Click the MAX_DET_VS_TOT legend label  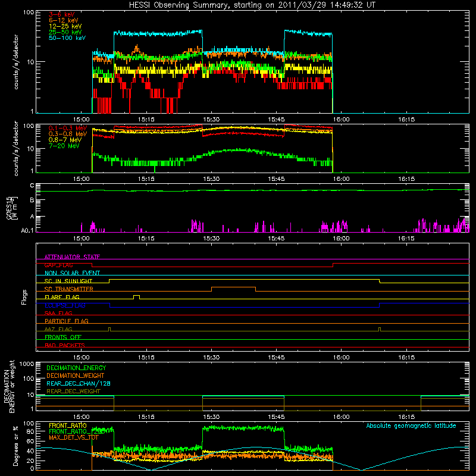coord(74,437)
